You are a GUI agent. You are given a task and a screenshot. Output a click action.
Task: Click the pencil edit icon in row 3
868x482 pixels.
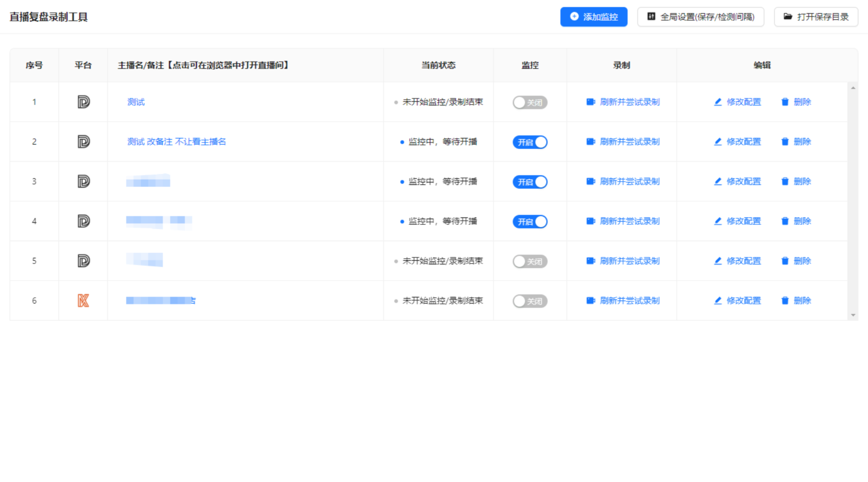point(718,181)
